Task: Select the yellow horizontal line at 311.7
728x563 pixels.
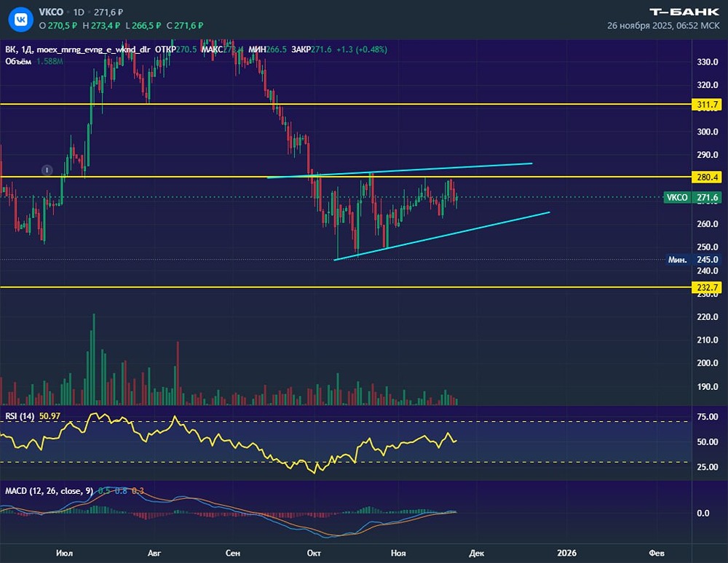Action: point(346,104)
